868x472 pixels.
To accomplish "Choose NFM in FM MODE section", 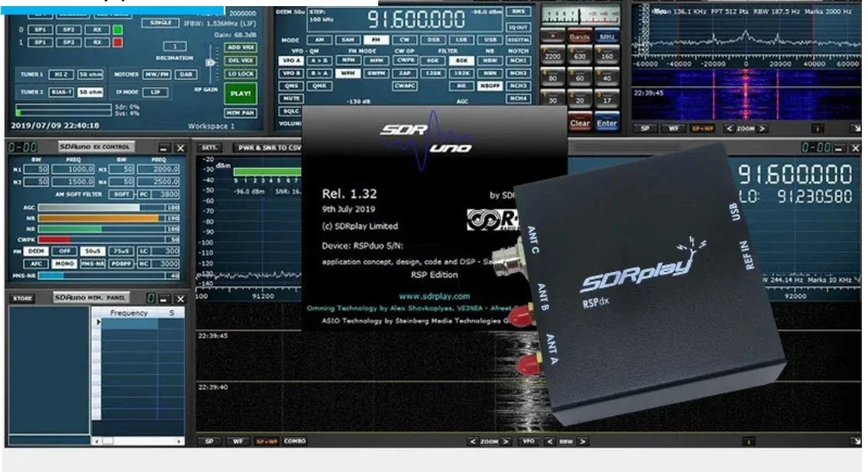I will click(x=348, y=60).
